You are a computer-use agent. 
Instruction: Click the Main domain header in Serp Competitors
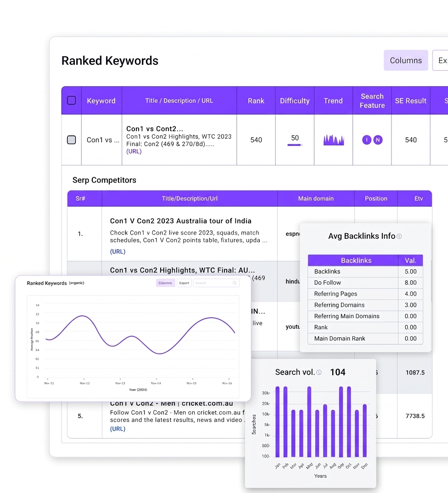point(316,198)
